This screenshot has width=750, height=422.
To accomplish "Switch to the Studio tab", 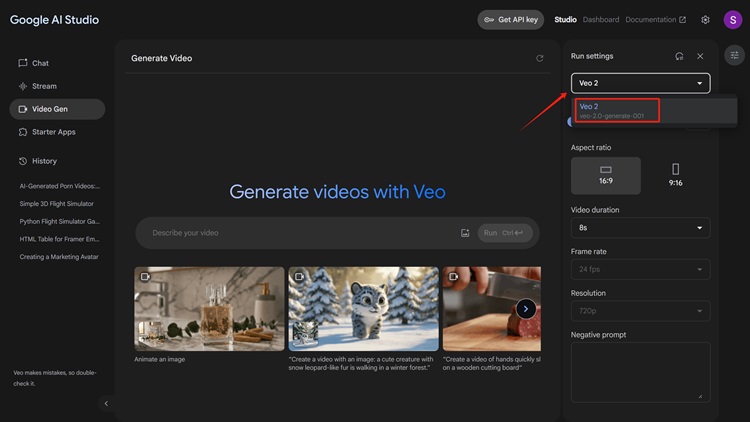I will (x=565, y=20).
